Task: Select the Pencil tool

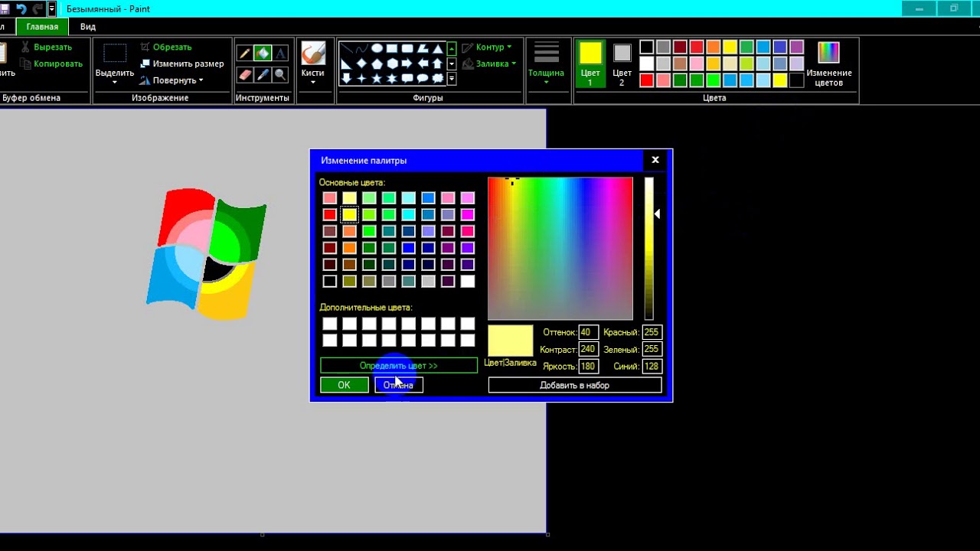Action: [245, 54]
